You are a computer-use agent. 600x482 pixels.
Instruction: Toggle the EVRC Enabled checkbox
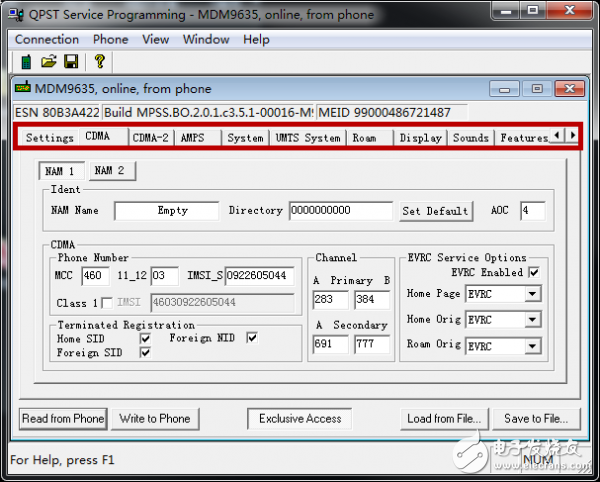[534, 272]
